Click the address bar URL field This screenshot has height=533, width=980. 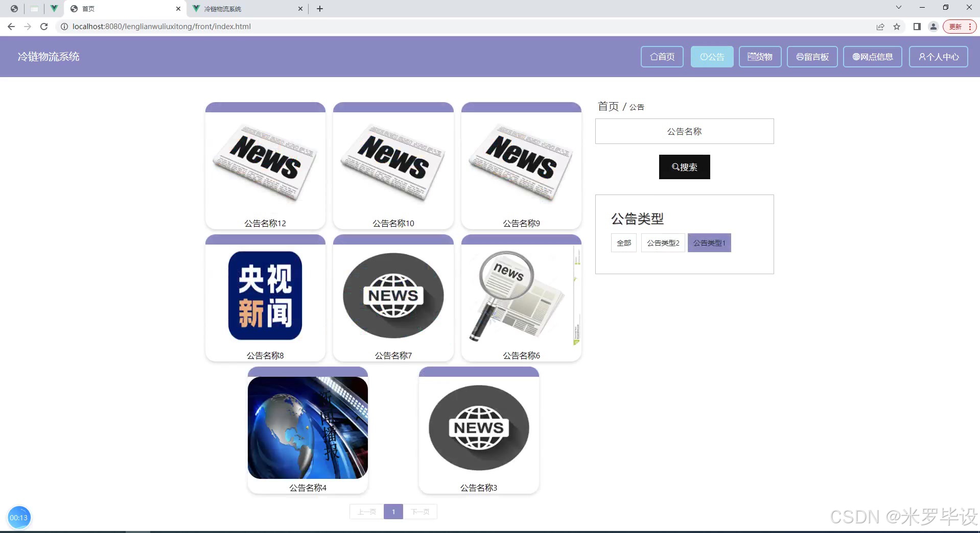click(460, 27)
